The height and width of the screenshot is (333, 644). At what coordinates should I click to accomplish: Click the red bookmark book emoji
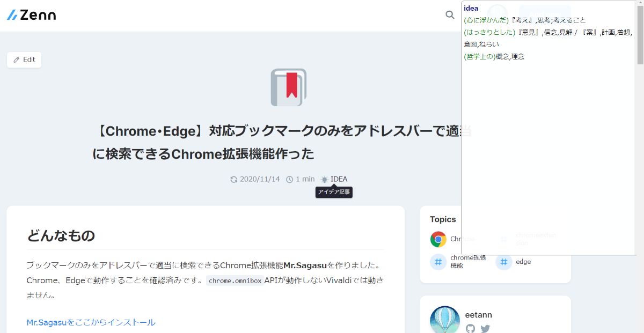tap(288, 87)
